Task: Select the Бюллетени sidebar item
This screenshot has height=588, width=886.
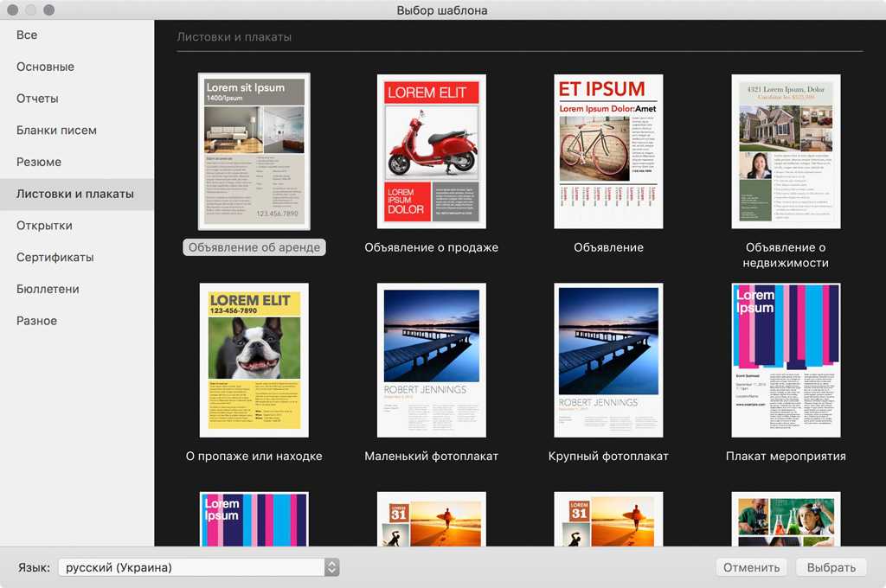Action: 48,289
